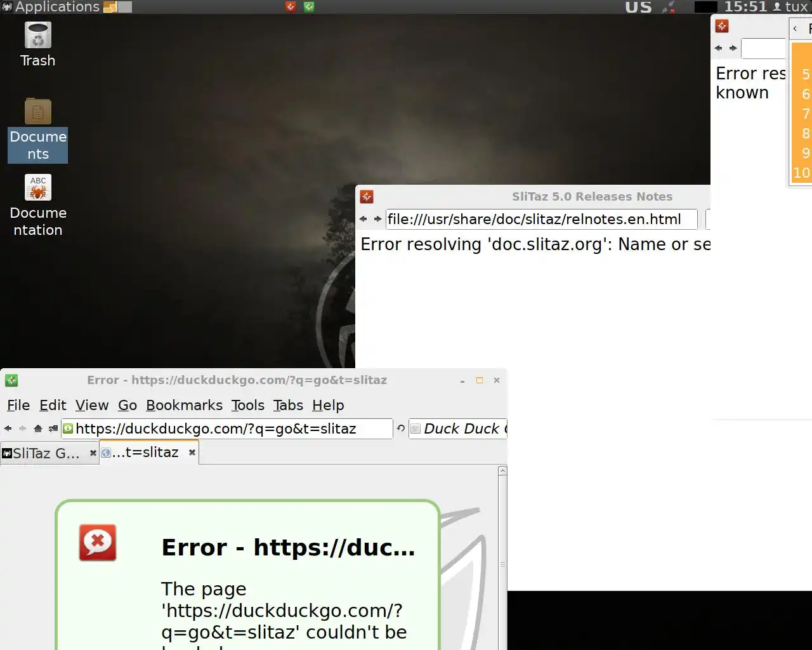Screen dimensions: 812x650
Task: Click the 'Error - https://duc...' heading text
Action: 289,548
